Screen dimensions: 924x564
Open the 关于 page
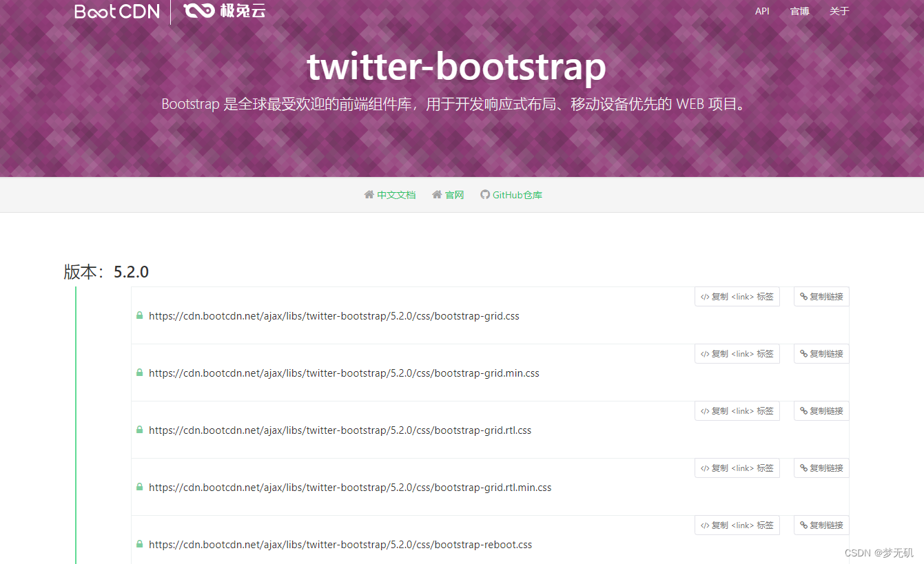point(840,11)
